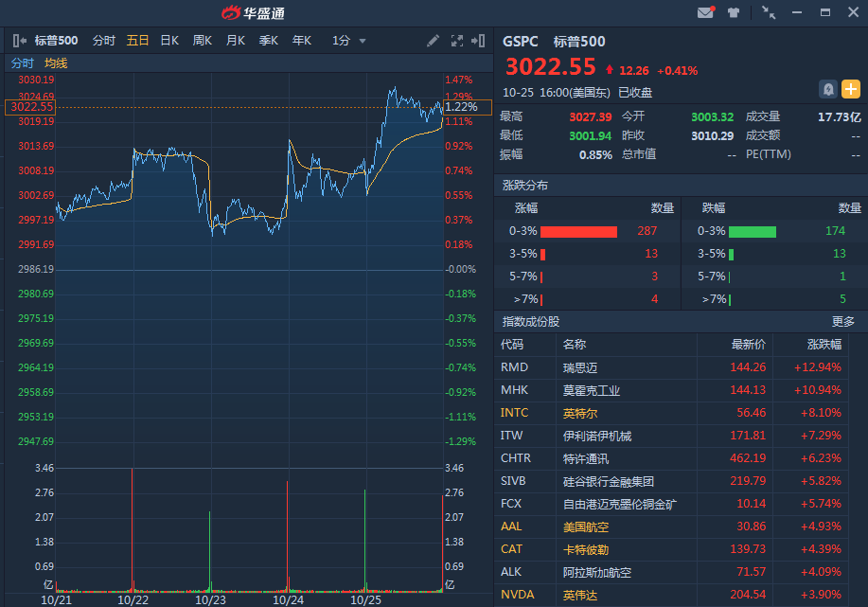Toggle the left panel collapse icon
The image size is (868, 607).
[x=19, y=41]
